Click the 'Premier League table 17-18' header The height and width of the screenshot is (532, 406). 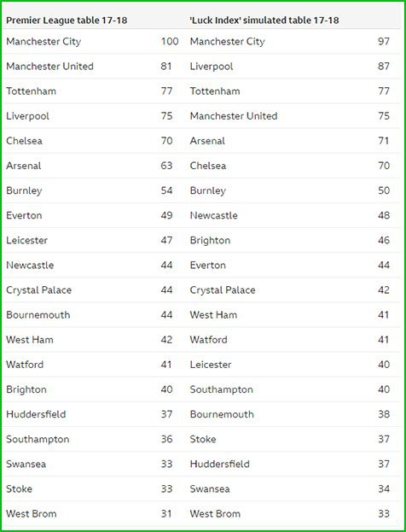tap(67, 20)
